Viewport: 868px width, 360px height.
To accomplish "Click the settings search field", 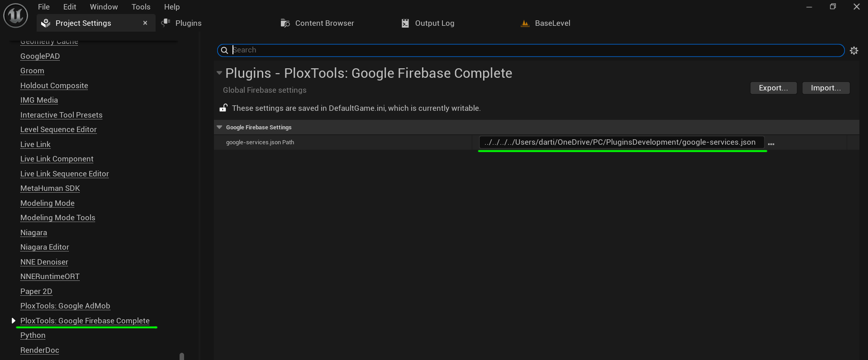I will click(x=534, y=50).
